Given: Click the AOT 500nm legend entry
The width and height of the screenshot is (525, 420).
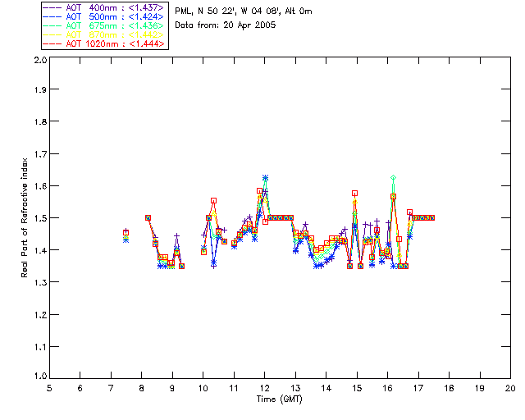Looking at the screenshot, I should point(104,16).
